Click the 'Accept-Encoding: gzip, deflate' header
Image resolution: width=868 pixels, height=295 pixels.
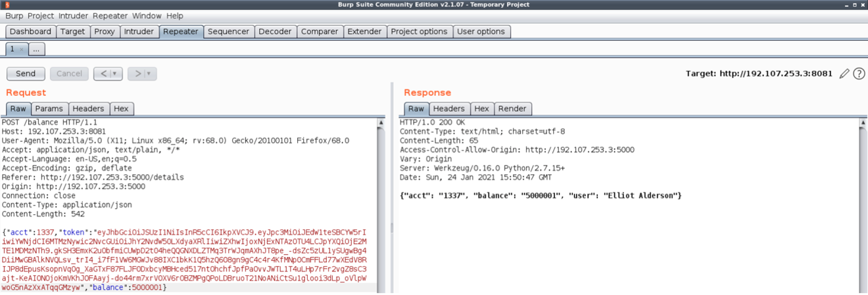point(66,168)
